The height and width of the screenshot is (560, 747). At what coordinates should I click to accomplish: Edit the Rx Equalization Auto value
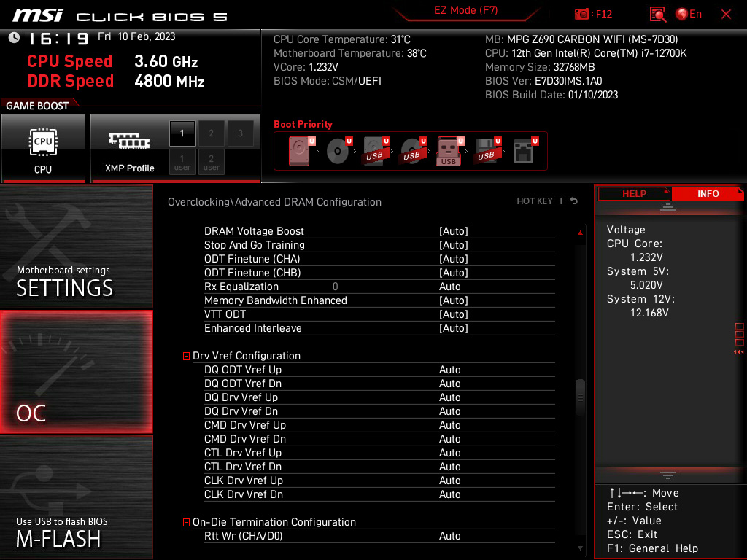click(449, 287)
